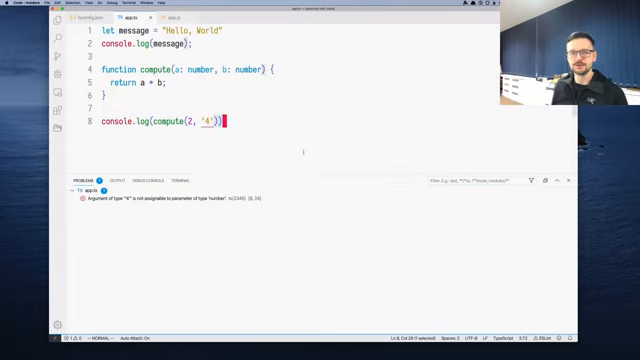Open the Debug menu
640x360 pixels.
tap(112, 2)
